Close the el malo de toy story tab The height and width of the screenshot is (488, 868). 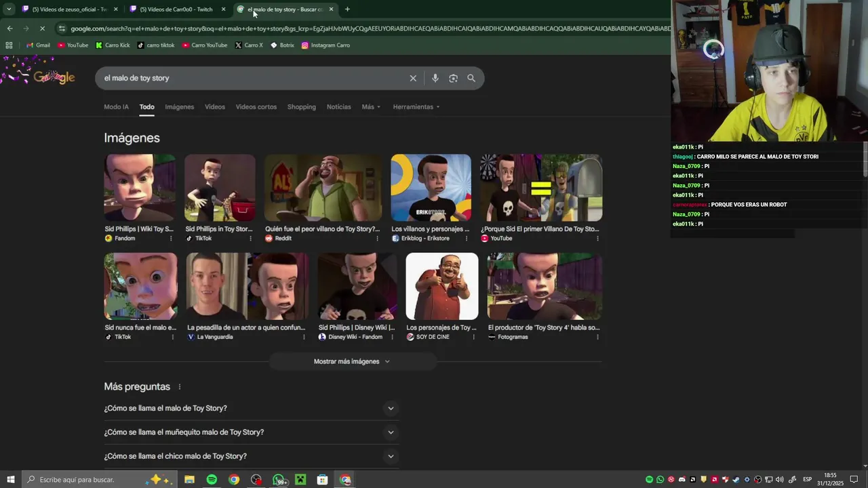point(331,9)
